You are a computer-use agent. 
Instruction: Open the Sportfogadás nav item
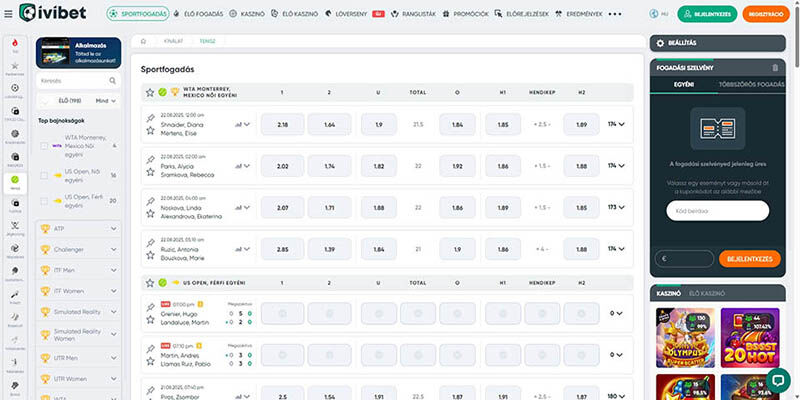tap(138, 14)
